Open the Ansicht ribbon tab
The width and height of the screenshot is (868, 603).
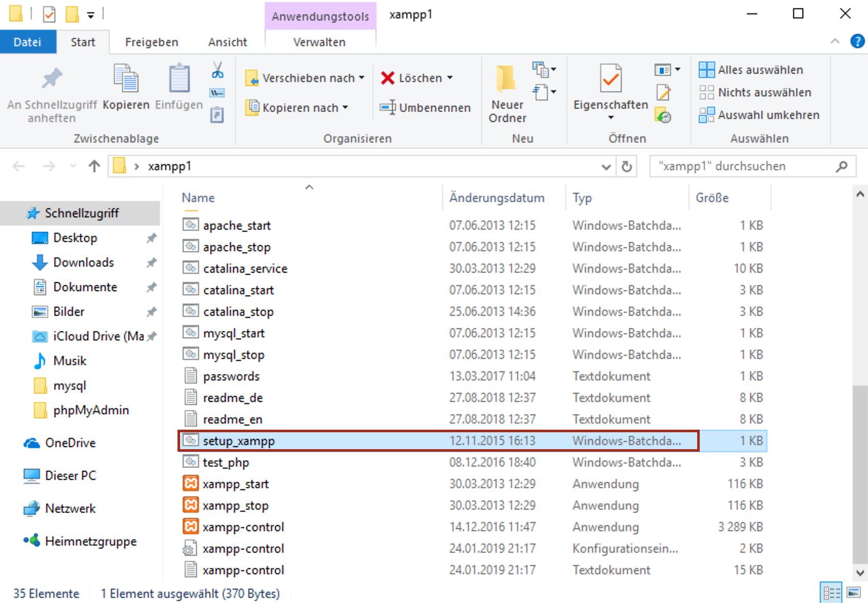(x=227, y=42)
